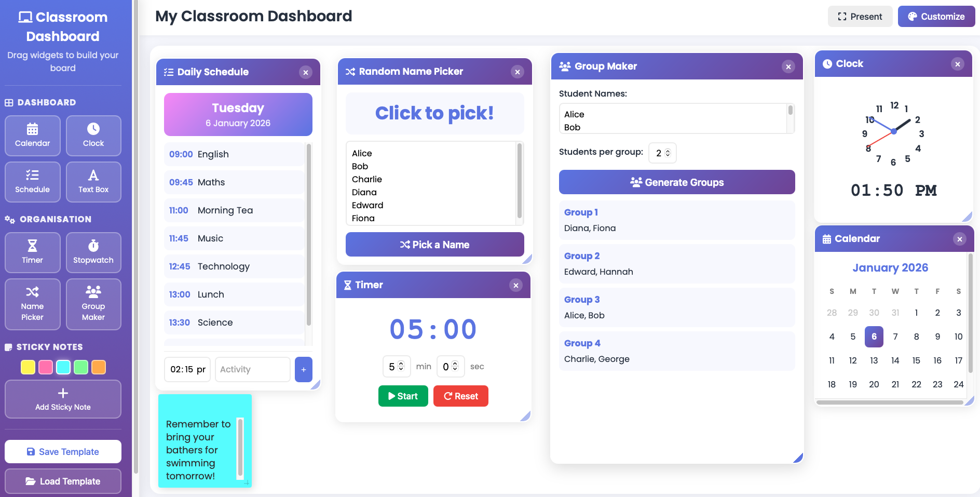
Task: Add the Clock widget from the sidebar
Action: (93, 136)
